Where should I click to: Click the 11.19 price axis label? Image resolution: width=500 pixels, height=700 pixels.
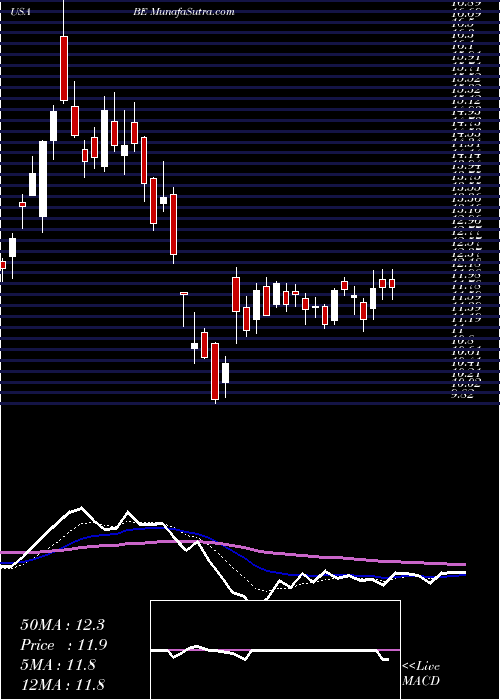(x=467, y=319)
